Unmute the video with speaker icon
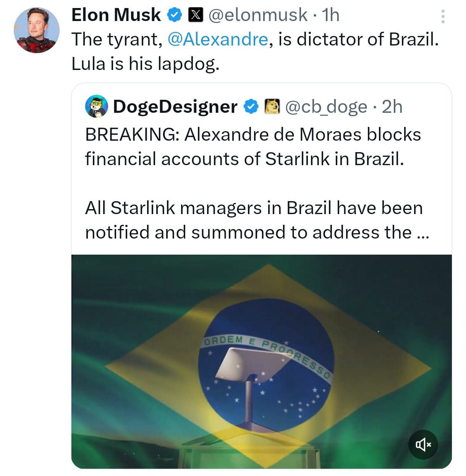 [423, 444]
